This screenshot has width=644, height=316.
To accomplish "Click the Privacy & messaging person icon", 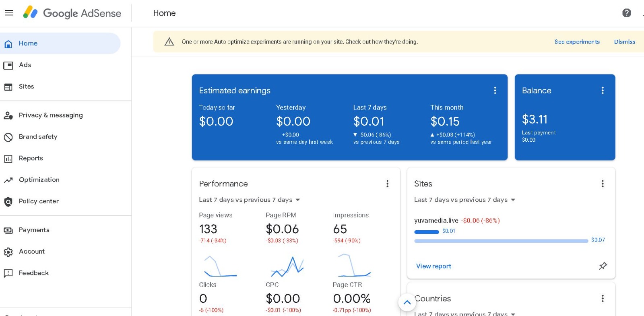I will pyautogui.click(x=8, y=116).
